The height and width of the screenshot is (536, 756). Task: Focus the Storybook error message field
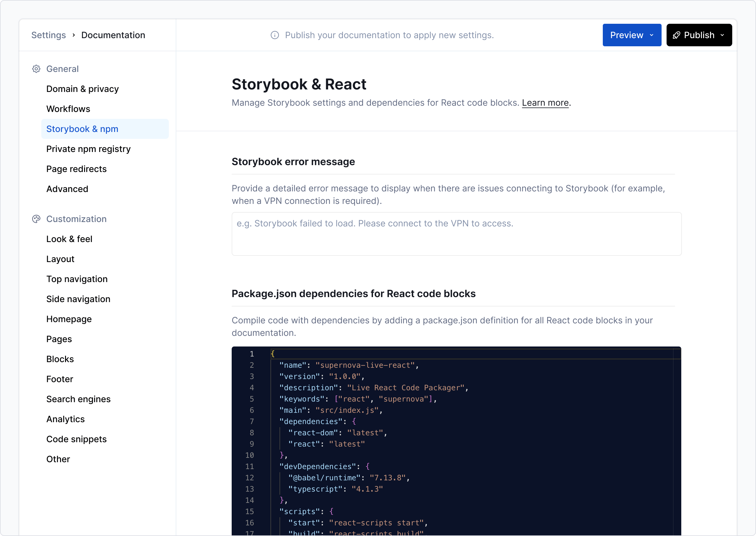point(456,234)
